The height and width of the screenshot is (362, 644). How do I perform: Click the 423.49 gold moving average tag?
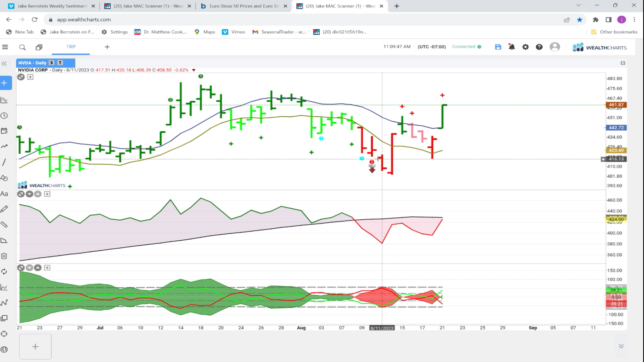[x=616, y=150]
